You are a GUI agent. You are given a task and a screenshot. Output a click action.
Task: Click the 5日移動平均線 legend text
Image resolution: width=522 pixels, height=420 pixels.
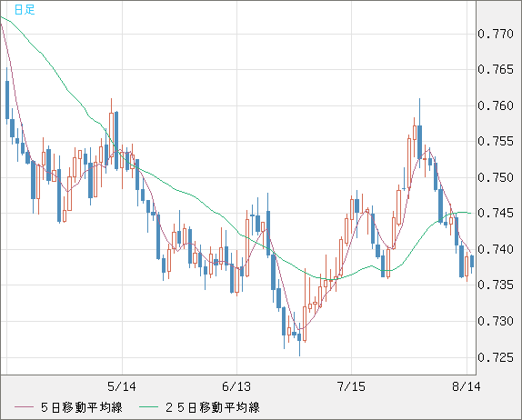82,407
